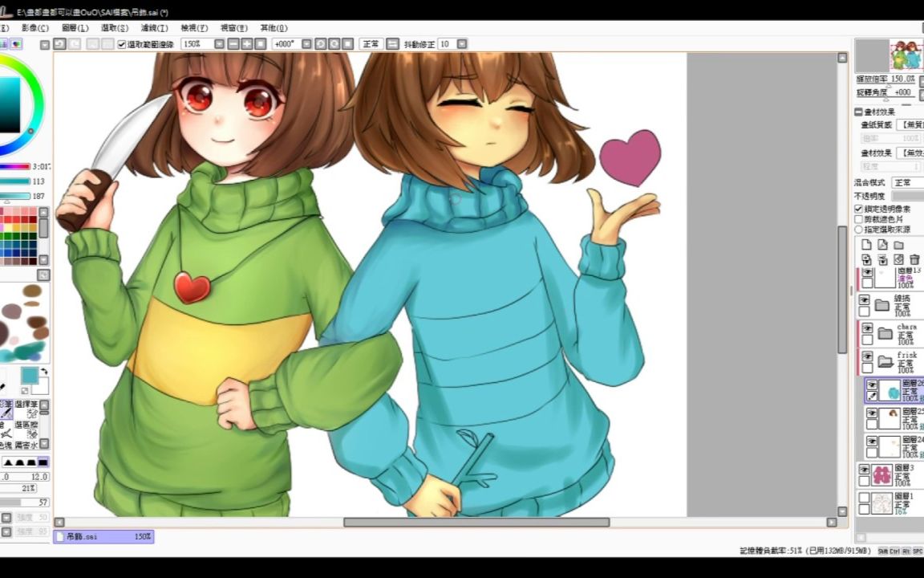Toggle 指定選取來源 option

(x=858, y=229)
